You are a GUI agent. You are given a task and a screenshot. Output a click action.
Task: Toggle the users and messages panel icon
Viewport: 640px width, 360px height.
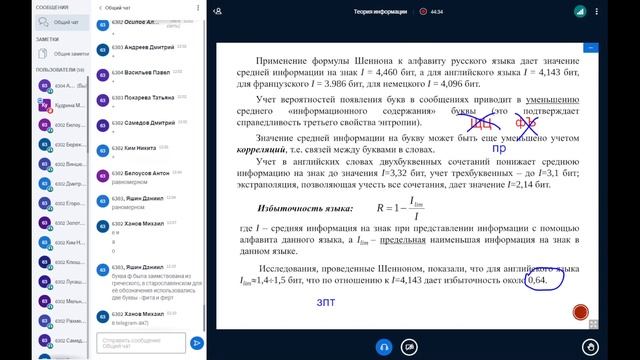218,11
